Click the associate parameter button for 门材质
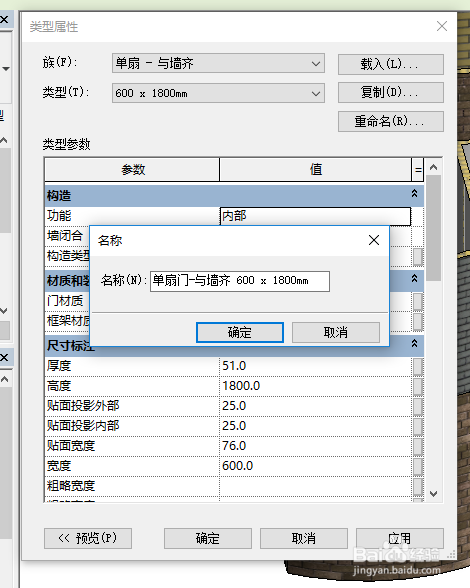The height and width of the screenshot is (588, 470). 418,301
